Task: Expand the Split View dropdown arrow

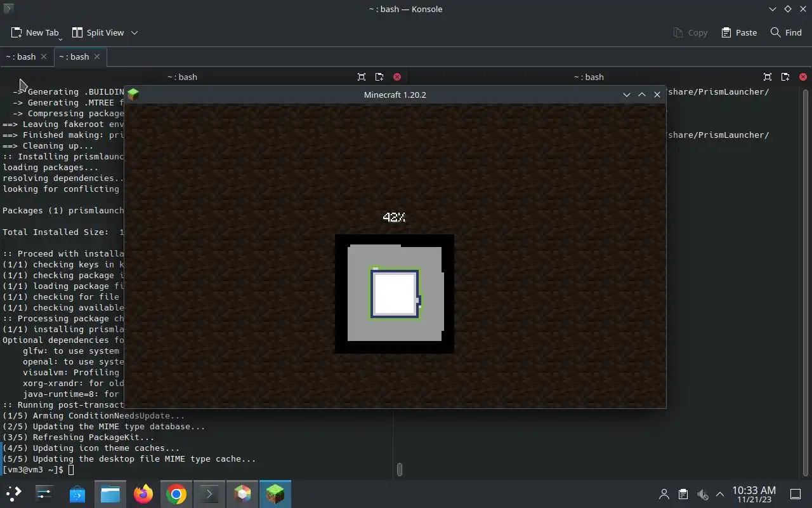Action: tap(134, 32)
